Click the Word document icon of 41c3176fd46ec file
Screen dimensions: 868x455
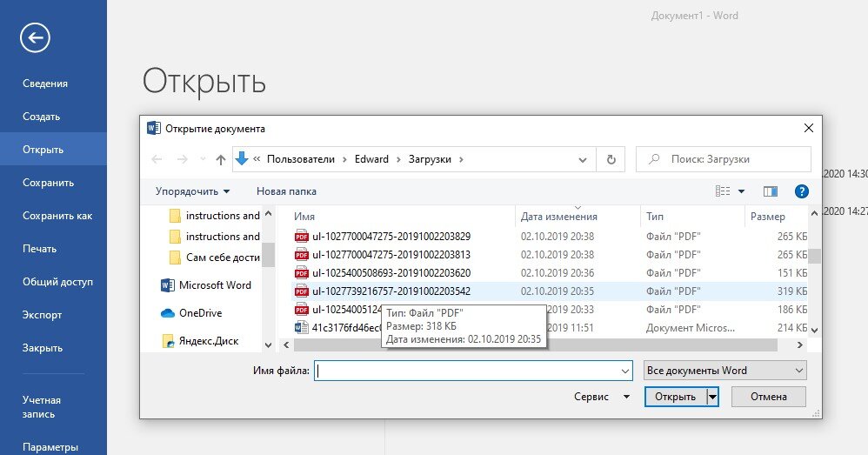[x=301, y=328]
